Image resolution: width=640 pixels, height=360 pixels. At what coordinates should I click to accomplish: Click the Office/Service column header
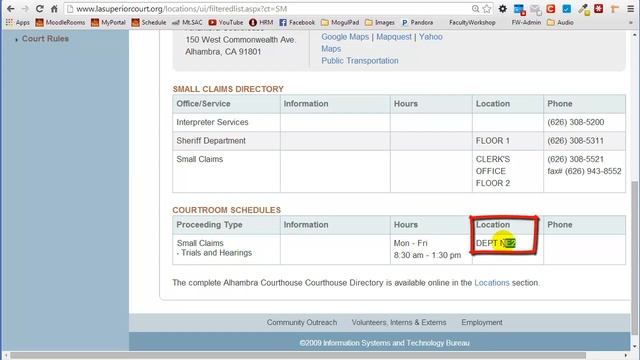203,104
